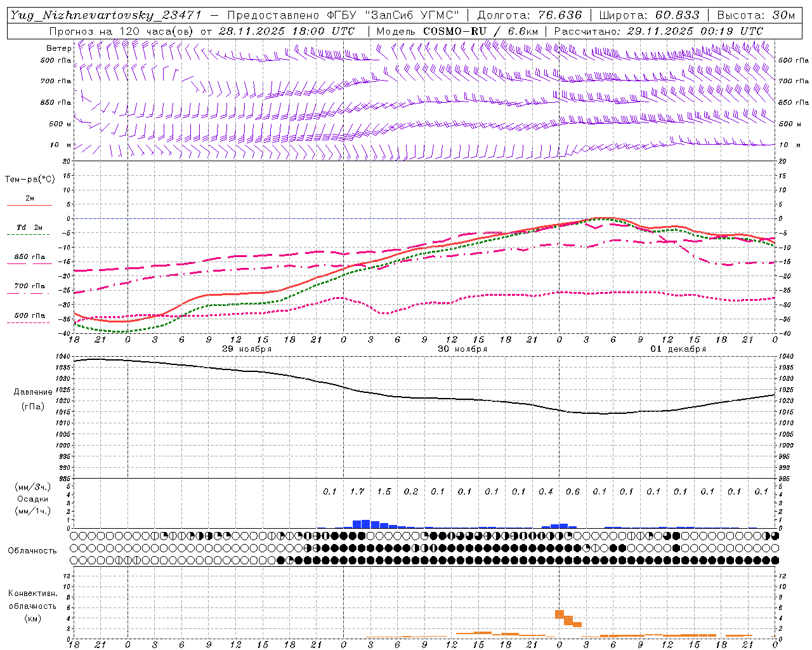Select the 'Рассчитано: 29.11.2025 00:19 UTC' text

[658, 31]
